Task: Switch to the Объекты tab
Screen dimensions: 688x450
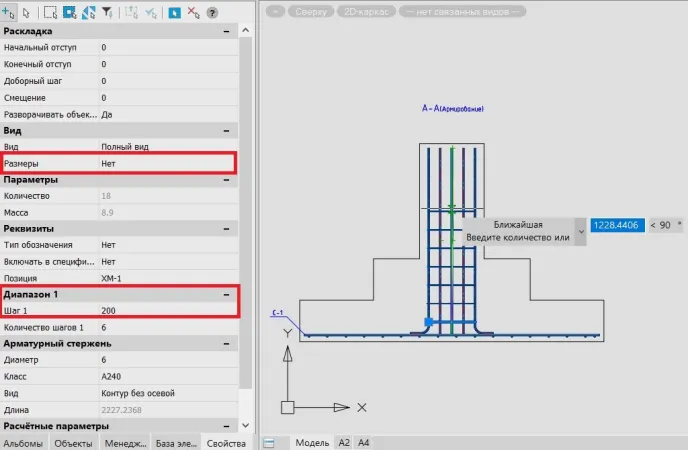Action: pyautogui.click(x=74, y=442)
